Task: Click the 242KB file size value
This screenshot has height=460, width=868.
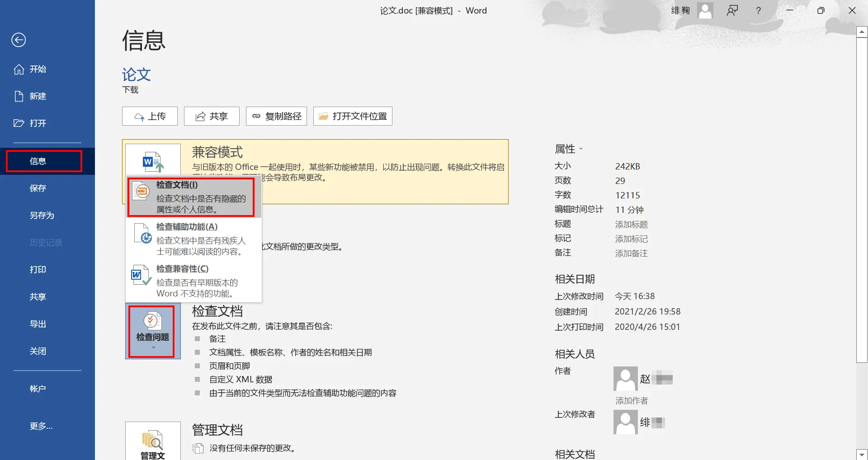Action: click(627, 166)
